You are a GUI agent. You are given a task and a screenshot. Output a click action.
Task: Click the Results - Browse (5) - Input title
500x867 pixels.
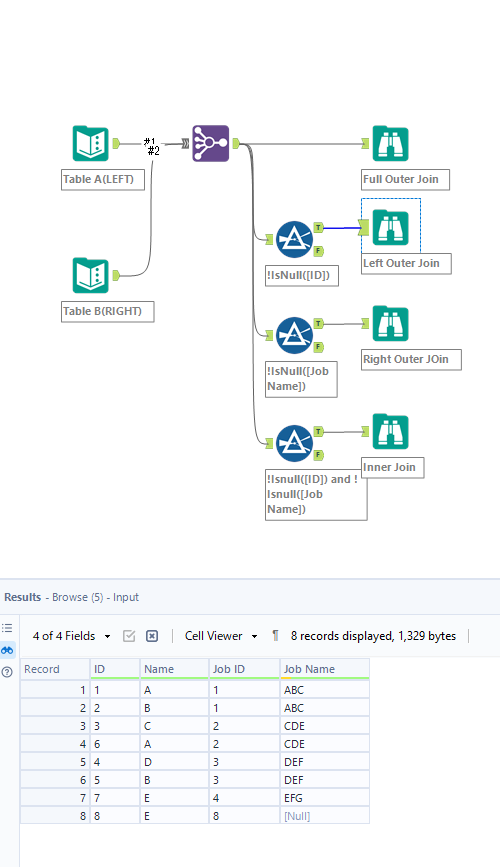pos(71,597)
